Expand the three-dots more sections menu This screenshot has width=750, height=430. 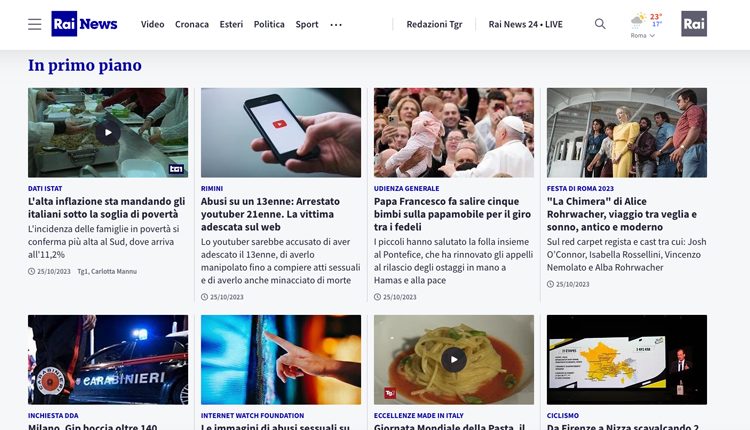[x=336, y=24]
